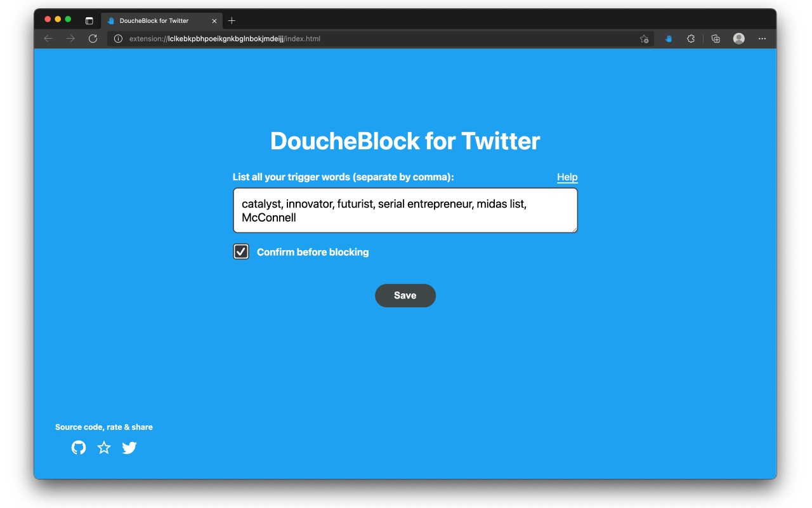The height and width of the screenshot is (508, 812).
Task: Open the GitHub source code icon
Action: click(79, 448)
